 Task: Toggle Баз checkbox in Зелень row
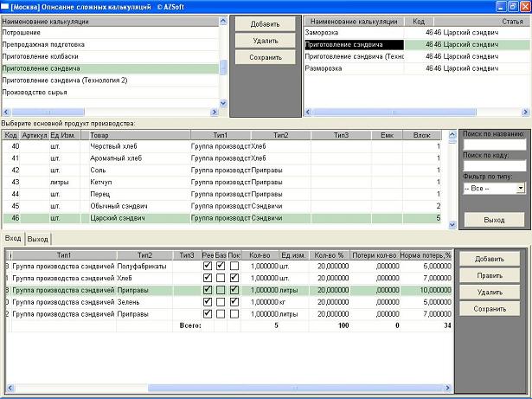(221, 302)
